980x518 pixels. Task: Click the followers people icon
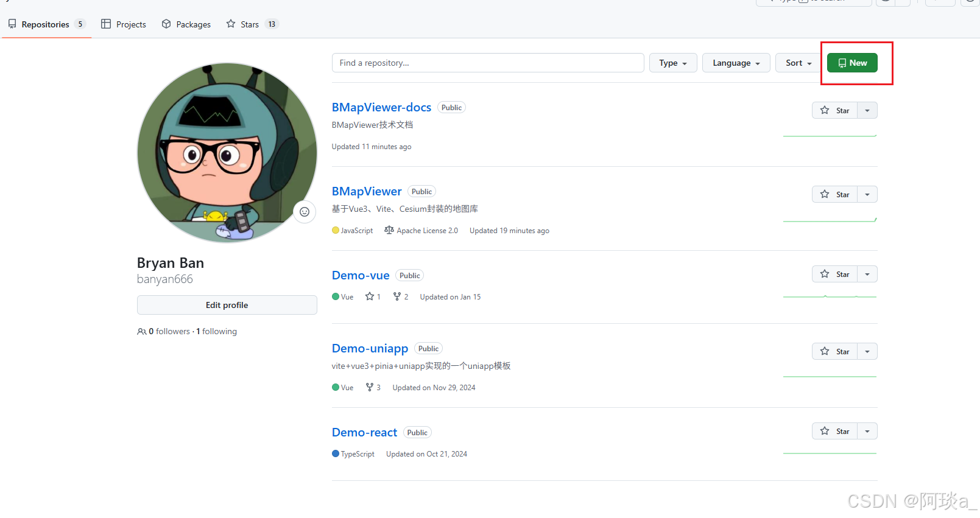(x=141, y=332)
